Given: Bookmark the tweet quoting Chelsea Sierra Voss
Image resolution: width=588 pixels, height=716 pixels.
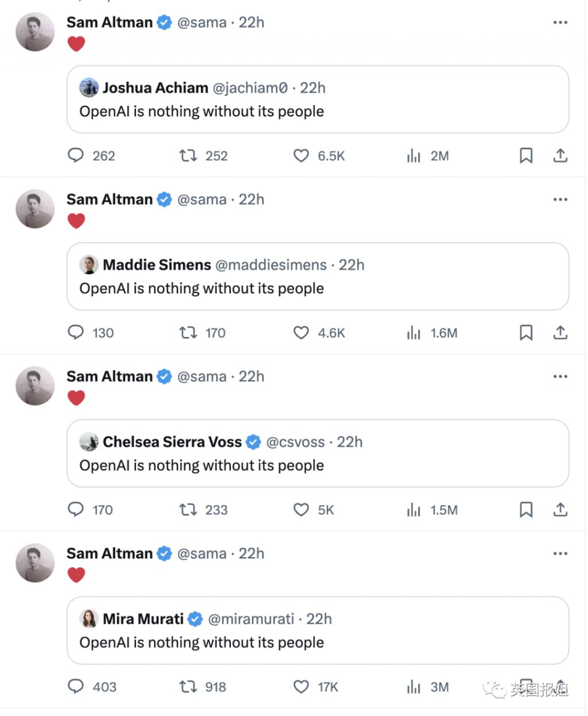Looking at the screenshot, I should point(526,509).
